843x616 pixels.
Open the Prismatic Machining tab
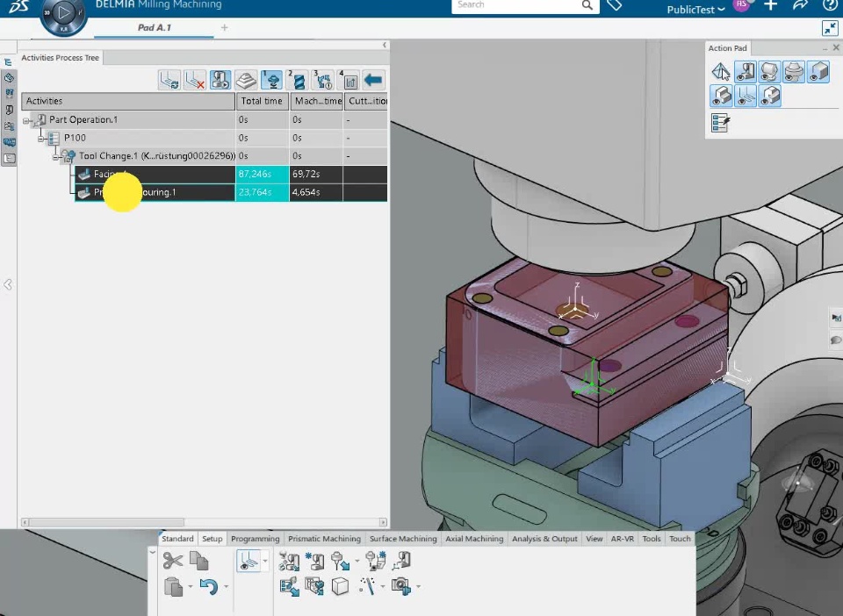click(324, 539)
